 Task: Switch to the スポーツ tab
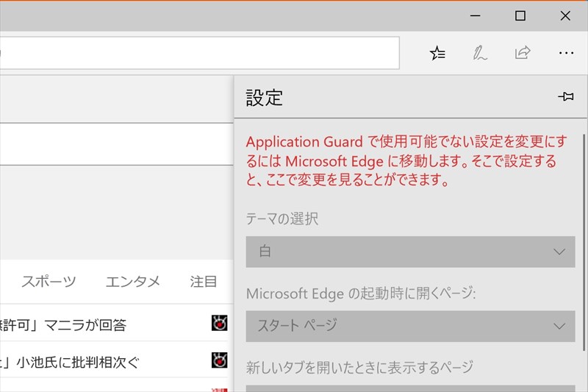click(49, 282)
